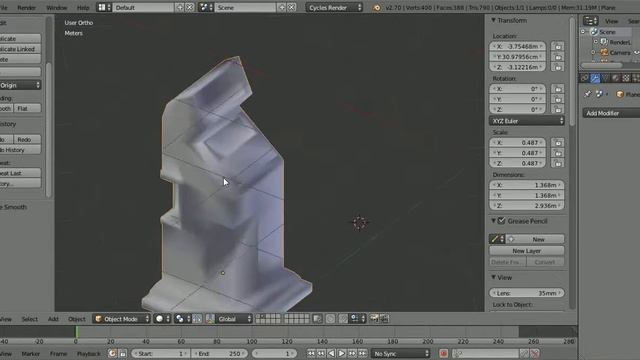The height and width of the screenshot is (360, 640).
Task: Open the Select menu in viewport header
Action: [x=30, y=319]
